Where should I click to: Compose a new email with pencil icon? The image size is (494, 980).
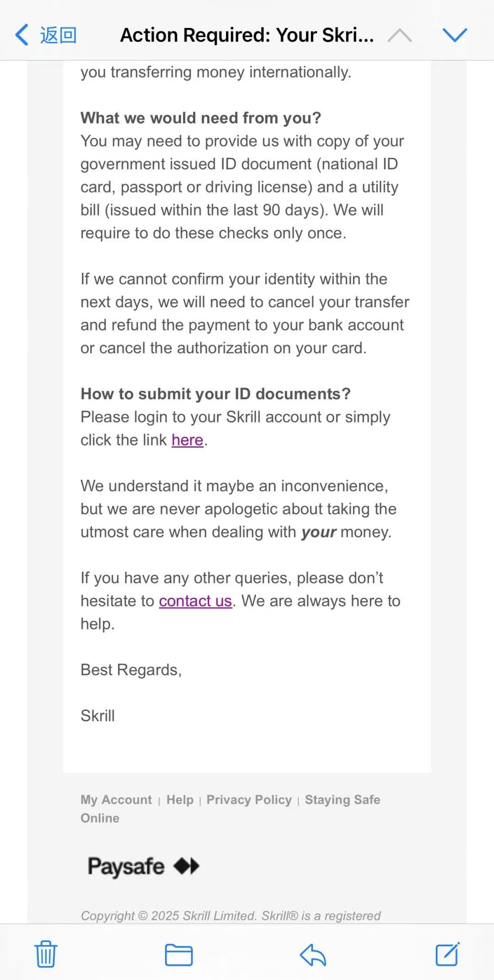pos(447,954)
